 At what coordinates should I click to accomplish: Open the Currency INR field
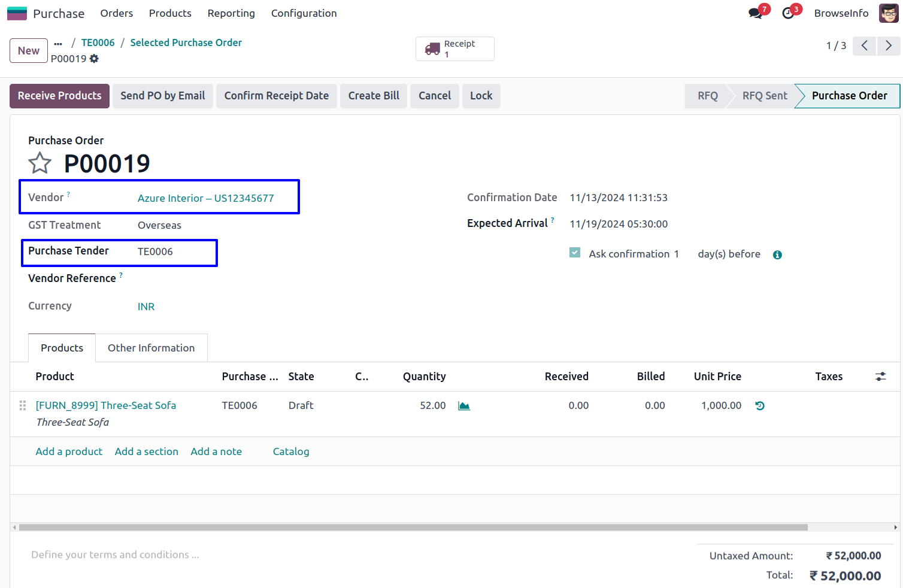(146, 307)
